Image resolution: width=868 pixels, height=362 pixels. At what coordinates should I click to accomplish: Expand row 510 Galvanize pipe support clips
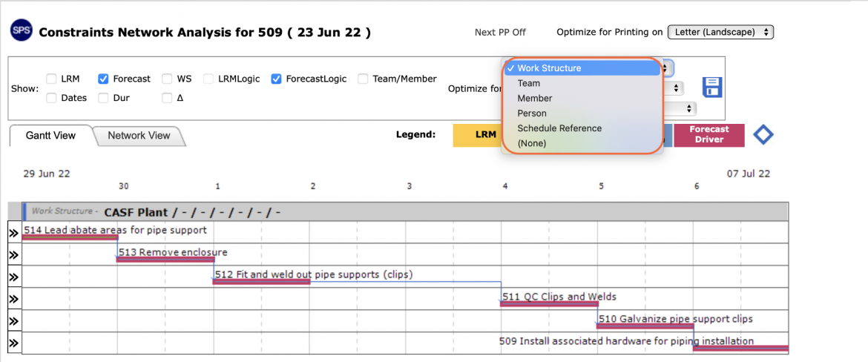point(14,322)
